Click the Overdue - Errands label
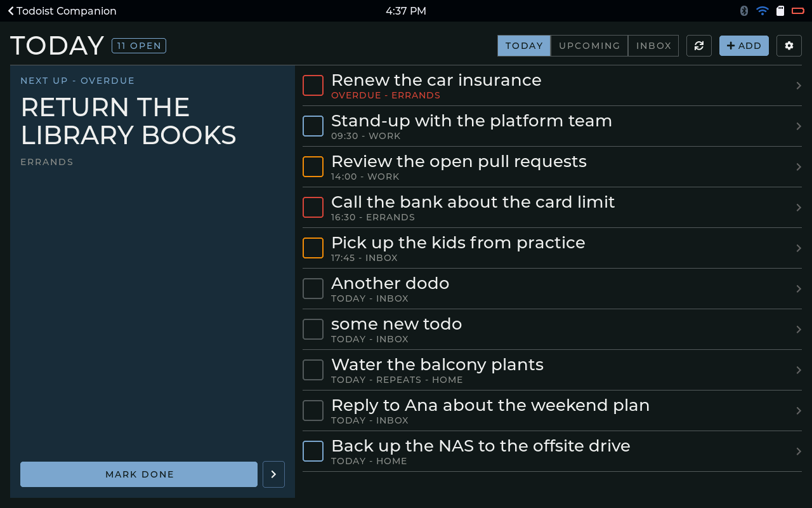This screenshot has height=508, width=812. coord(386,95)
